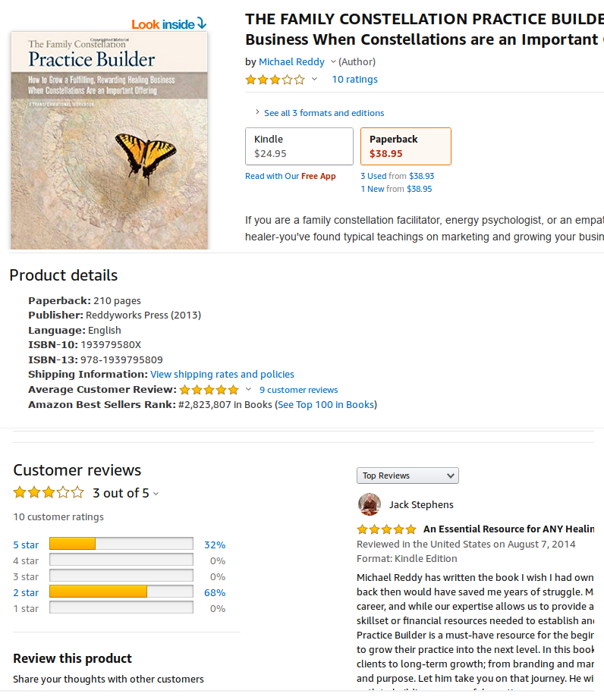Click the Average Customer Review stars
The height and width of the screenshot is (700, 604).
point(209,390)
